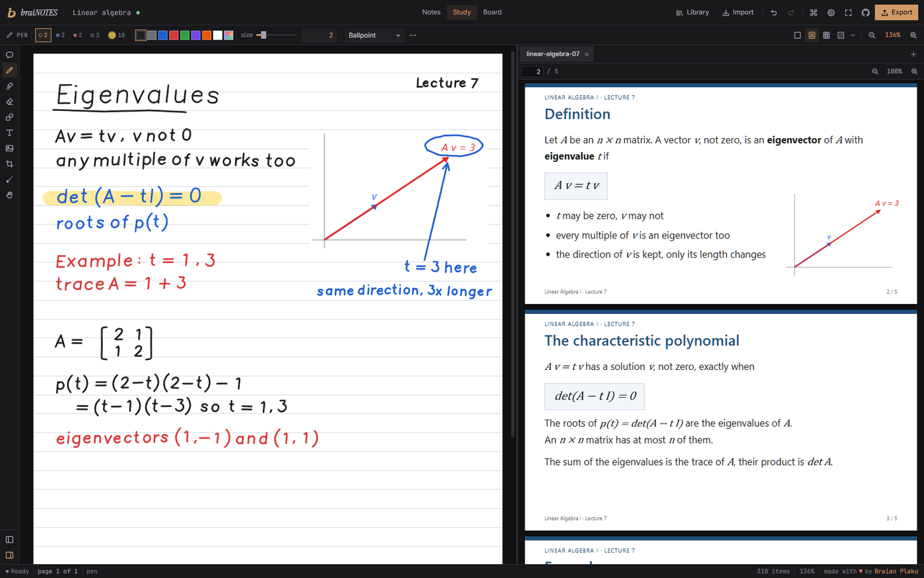Open the GitHub link icon
Viewport: 924px width, 578px height.
click(x=865, y=13)
